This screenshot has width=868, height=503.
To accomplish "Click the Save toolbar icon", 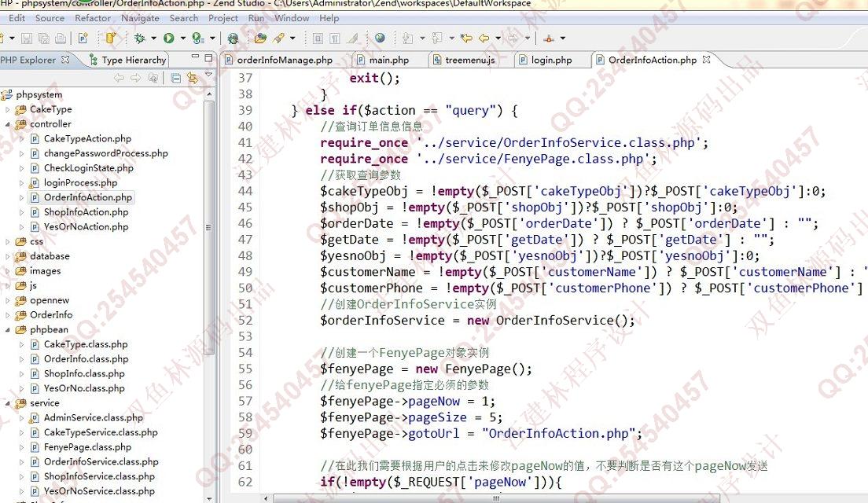I will point(27,39).
